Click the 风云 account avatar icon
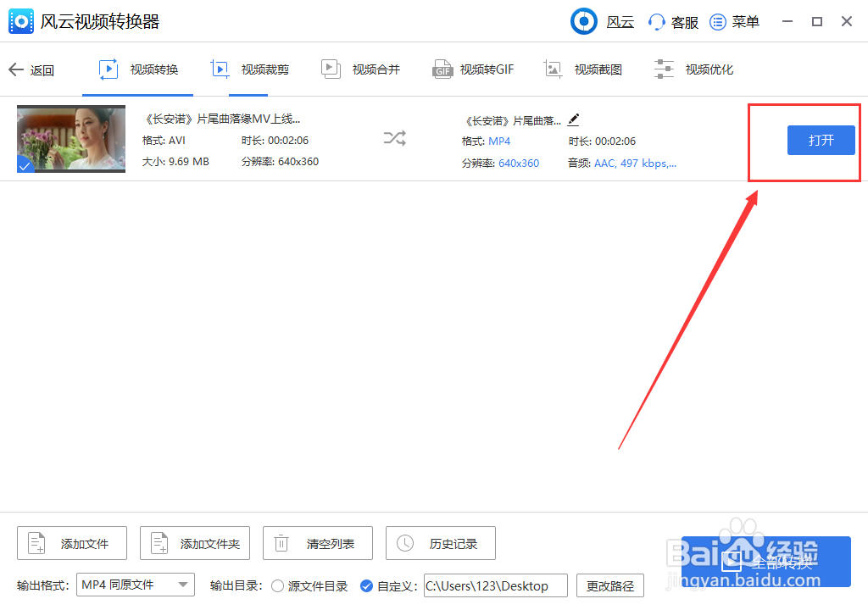868x610 pixels. (x=583, y=21)
